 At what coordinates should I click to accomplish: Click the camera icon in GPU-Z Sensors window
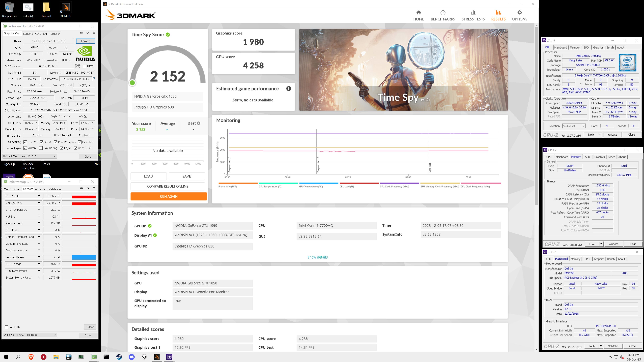[x=81, y=188]
